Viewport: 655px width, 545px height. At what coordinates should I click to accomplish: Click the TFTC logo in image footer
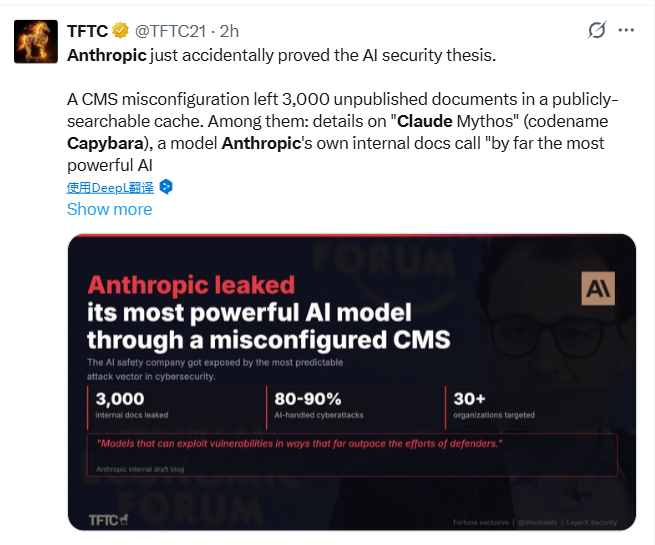pos(108,519)
